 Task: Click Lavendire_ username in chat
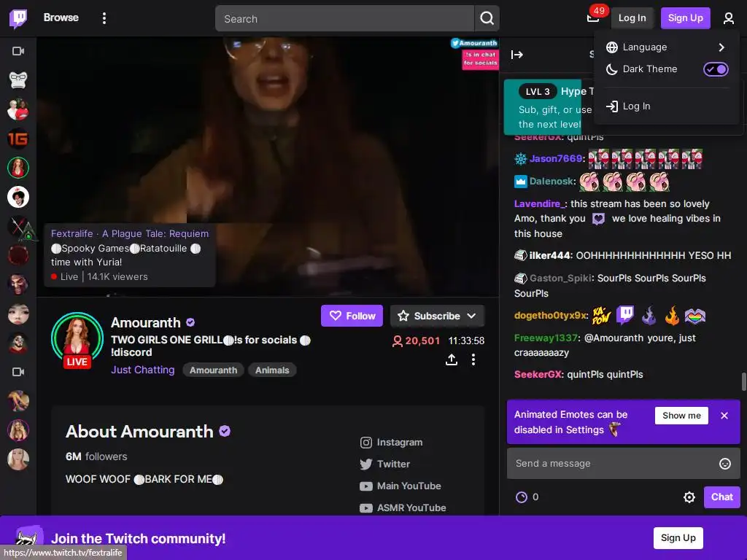pos(540,204)
